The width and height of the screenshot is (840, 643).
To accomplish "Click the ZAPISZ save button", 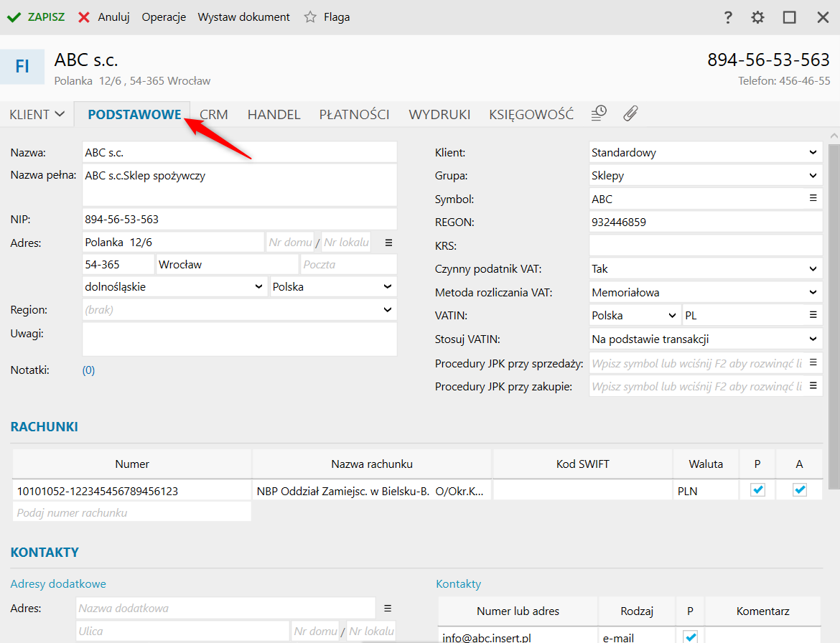I will click(36, 17).
